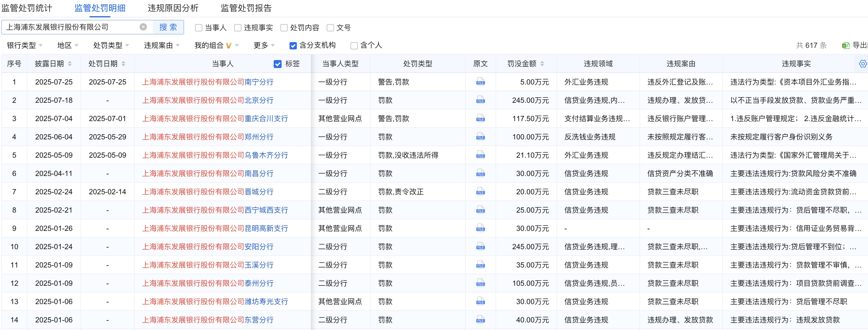Sort by 处罚日期 column arrows

click(123, 64)
